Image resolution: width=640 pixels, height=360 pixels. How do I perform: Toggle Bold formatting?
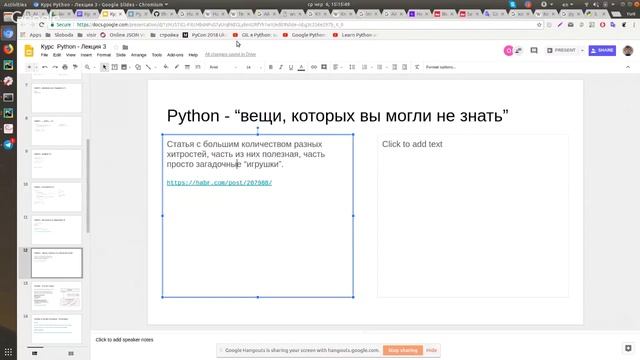[x=271, y=67]
